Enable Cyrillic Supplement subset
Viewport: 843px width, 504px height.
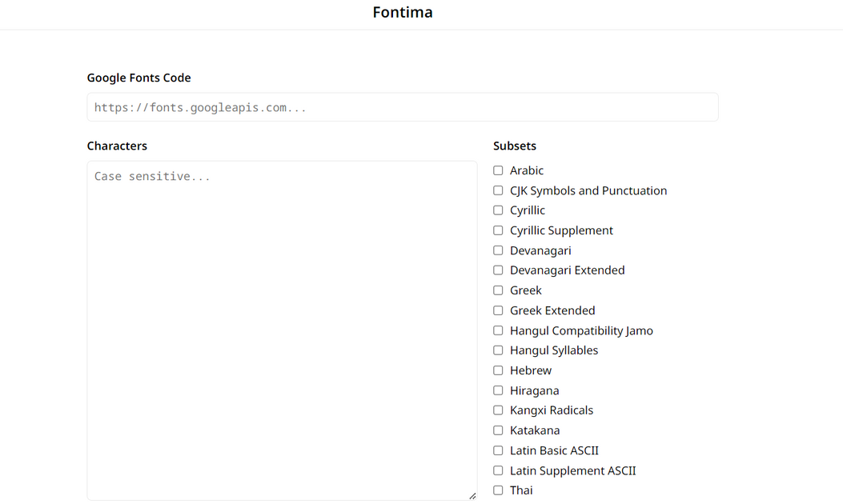498,230
